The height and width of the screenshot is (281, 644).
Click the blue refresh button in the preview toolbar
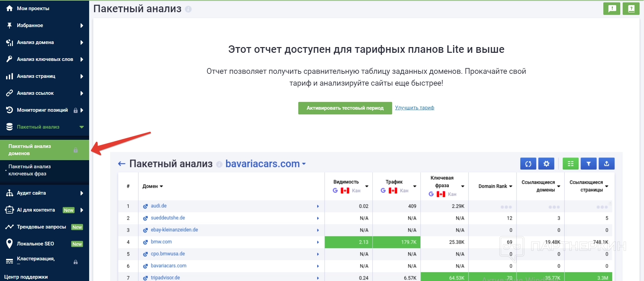[528, 164]
